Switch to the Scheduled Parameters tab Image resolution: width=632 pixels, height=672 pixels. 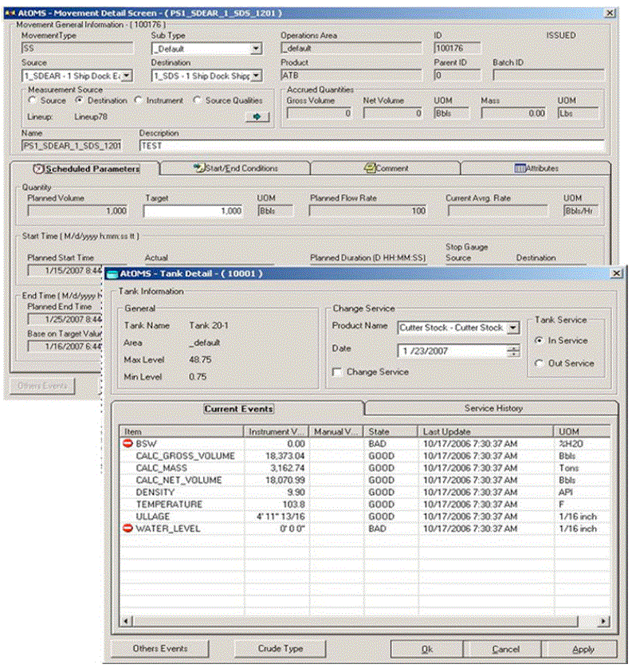coord(86,169)
